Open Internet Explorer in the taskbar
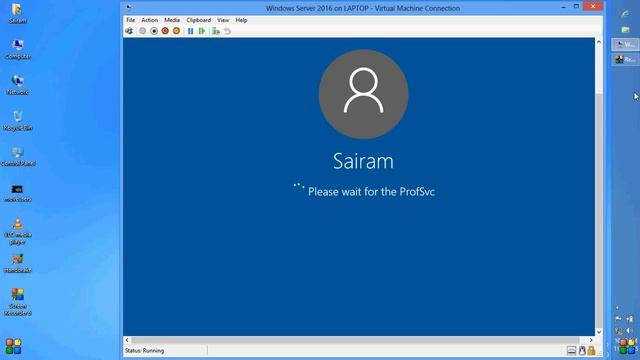The image size is (640, 360). 625,14
